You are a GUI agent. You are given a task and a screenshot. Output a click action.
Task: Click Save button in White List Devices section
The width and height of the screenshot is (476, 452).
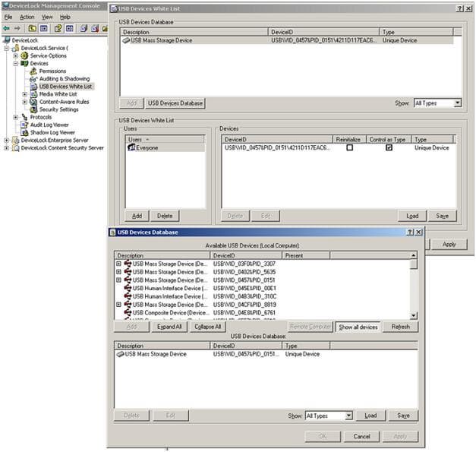pyautogui.click(x=442, y=216)
